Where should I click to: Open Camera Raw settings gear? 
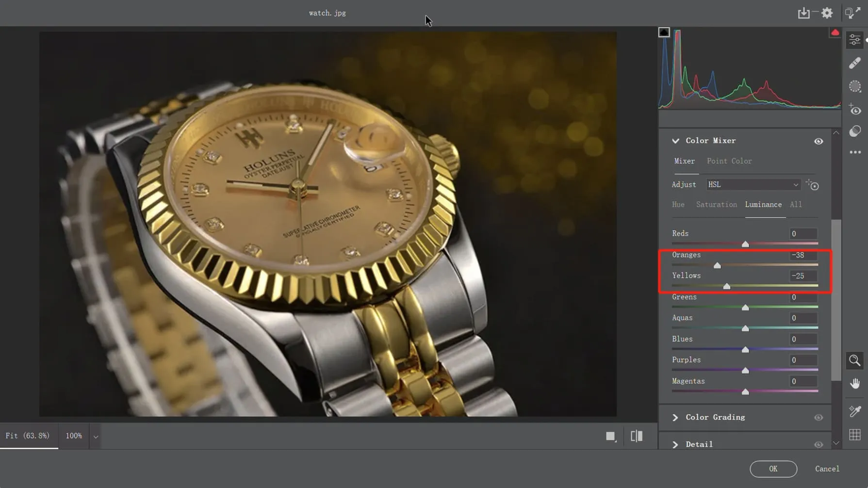point(827,13)
